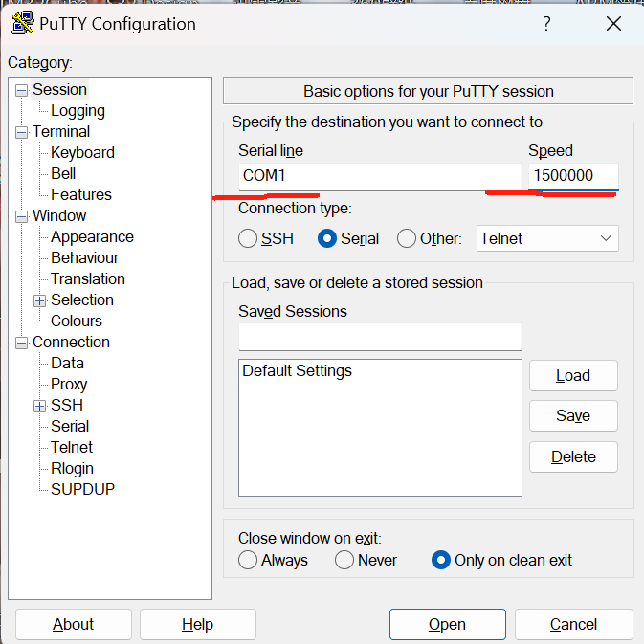Viewport: 644px width, 644px height.
Task: Open the Telnet settings category in tree
Action: click(72, 447)
